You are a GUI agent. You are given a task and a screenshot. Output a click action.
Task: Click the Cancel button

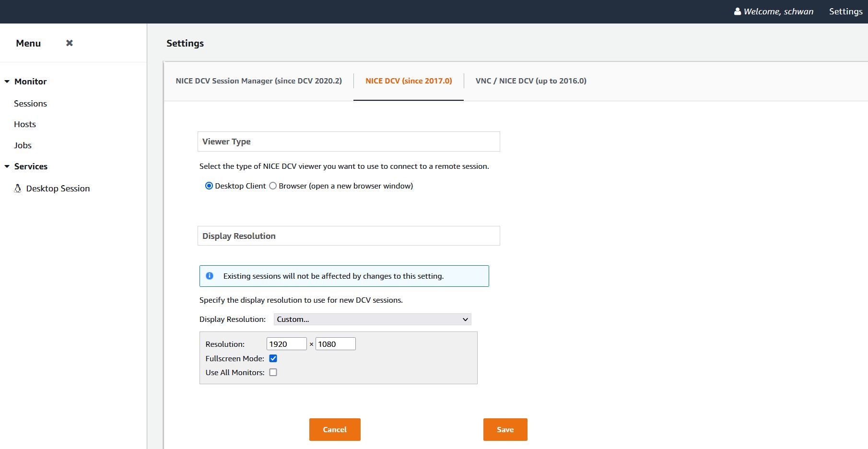[x=334, y=429]
